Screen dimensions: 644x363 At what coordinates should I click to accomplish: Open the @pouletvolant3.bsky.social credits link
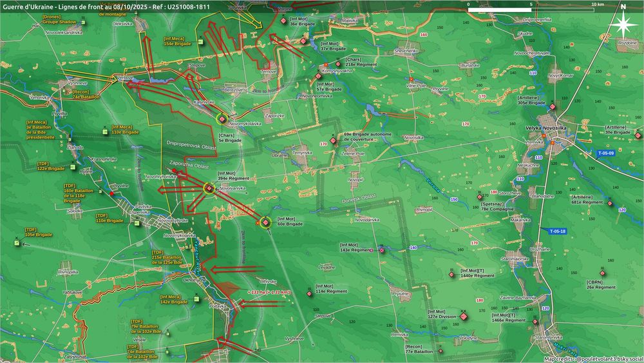[x=609, y=359]
